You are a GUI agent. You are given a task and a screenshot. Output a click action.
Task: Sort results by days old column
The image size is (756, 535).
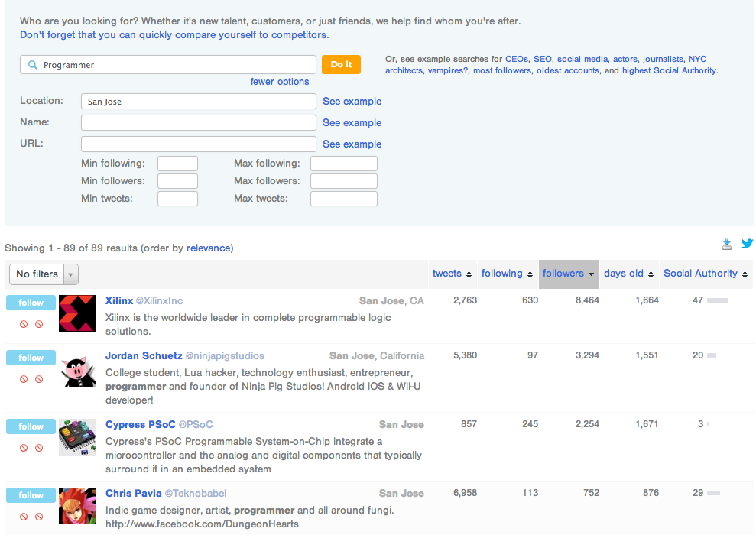(628, 274)
